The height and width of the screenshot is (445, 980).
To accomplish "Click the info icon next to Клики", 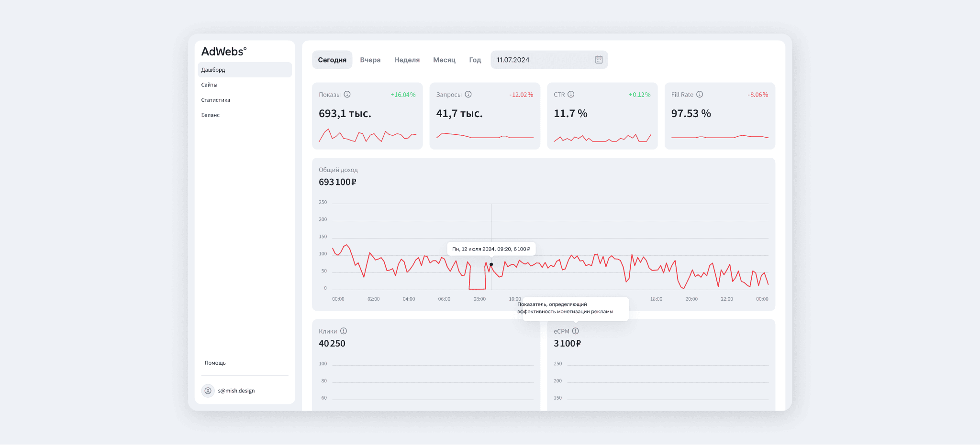I will pos(344,331).
